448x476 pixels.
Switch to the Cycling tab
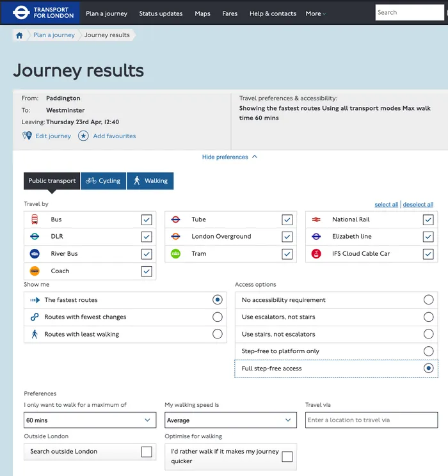(103, 181)
